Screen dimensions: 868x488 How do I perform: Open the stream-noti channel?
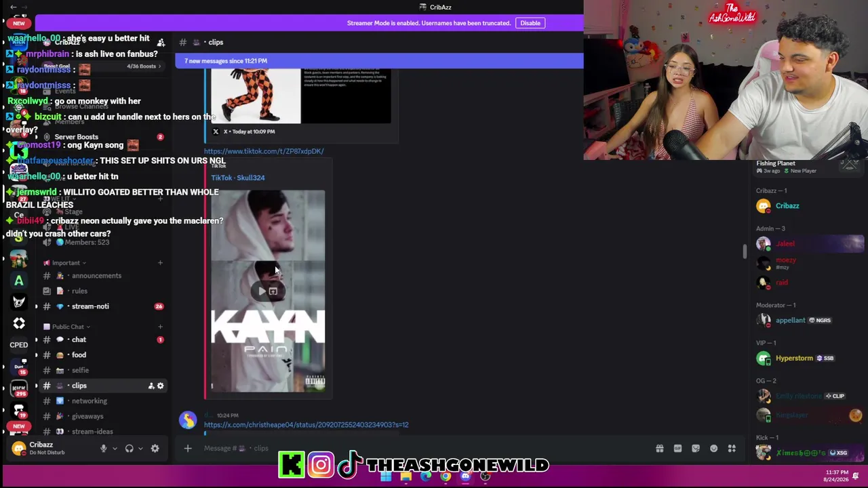90,306
